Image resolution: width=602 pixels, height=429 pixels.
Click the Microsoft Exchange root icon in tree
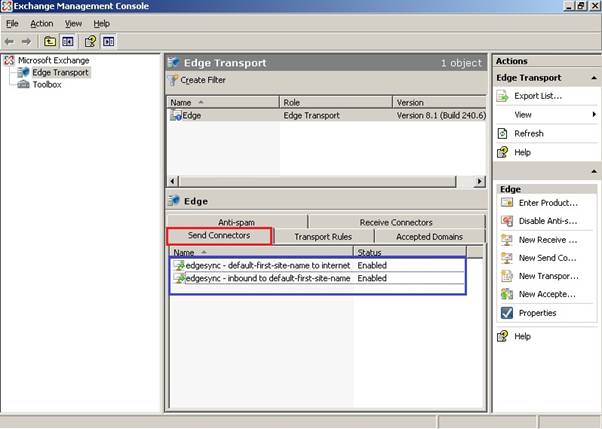click(9, 60)
